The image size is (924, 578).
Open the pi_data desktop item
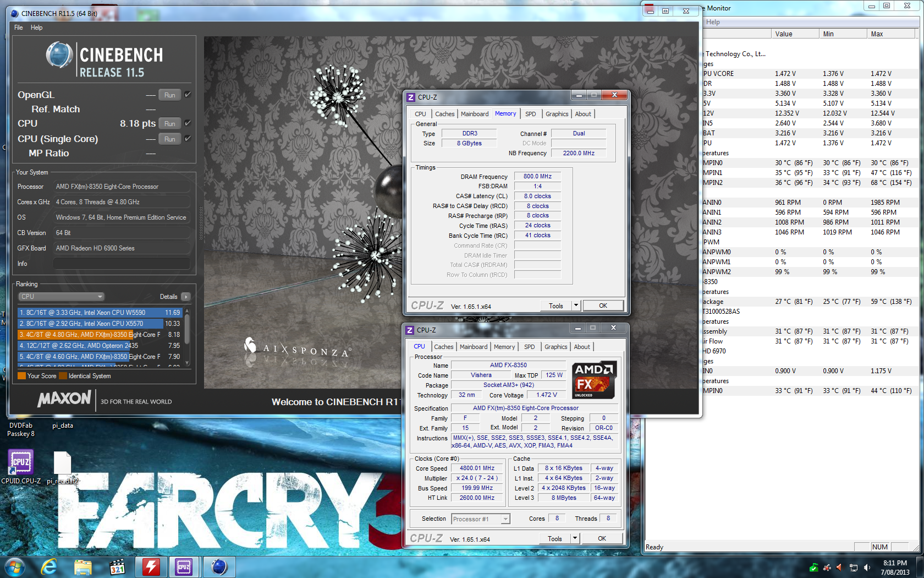coord(62,426)
